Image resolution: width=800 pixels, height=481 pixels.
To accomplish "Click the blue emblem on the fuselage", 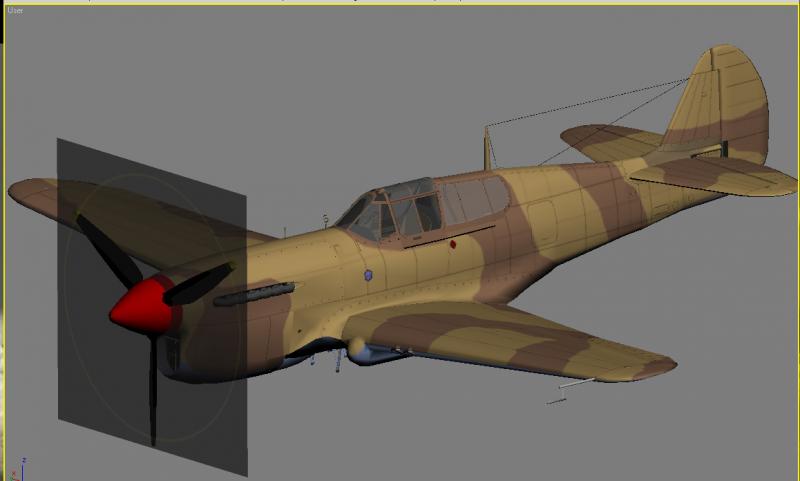I will point(368,275).
